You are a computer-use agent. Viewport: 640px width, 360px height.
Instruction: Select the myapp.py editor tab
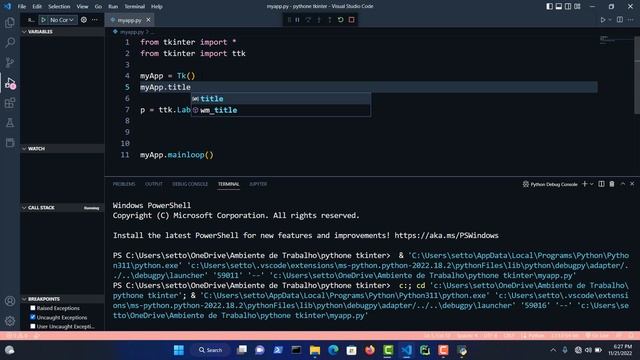click(129, 20)
